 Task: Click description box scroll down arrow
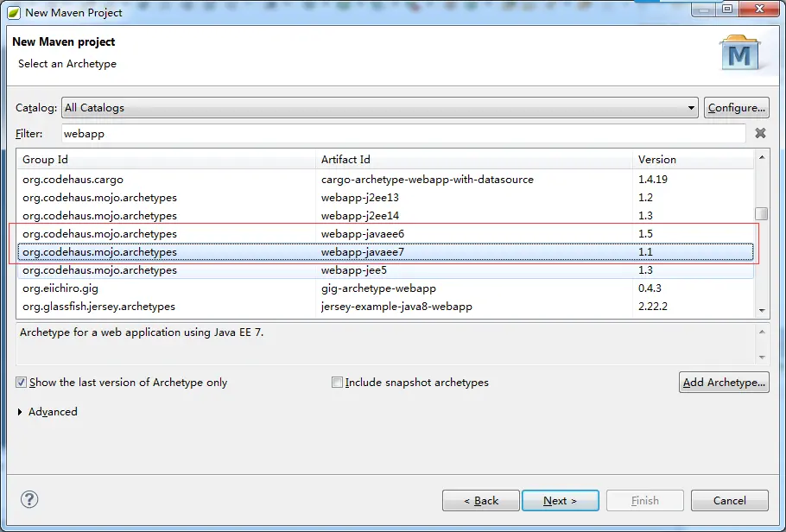click(762, 357)
